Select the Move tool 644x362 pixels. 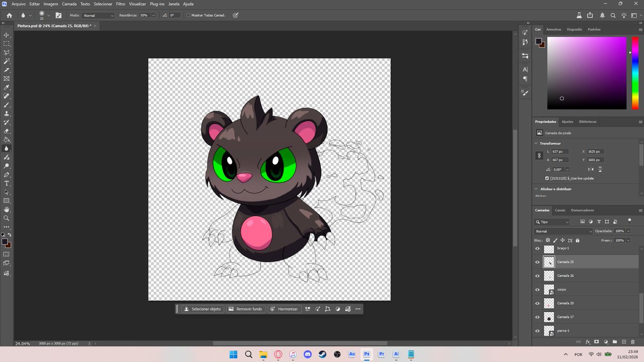pyautogui.click(x=6, y=35)
